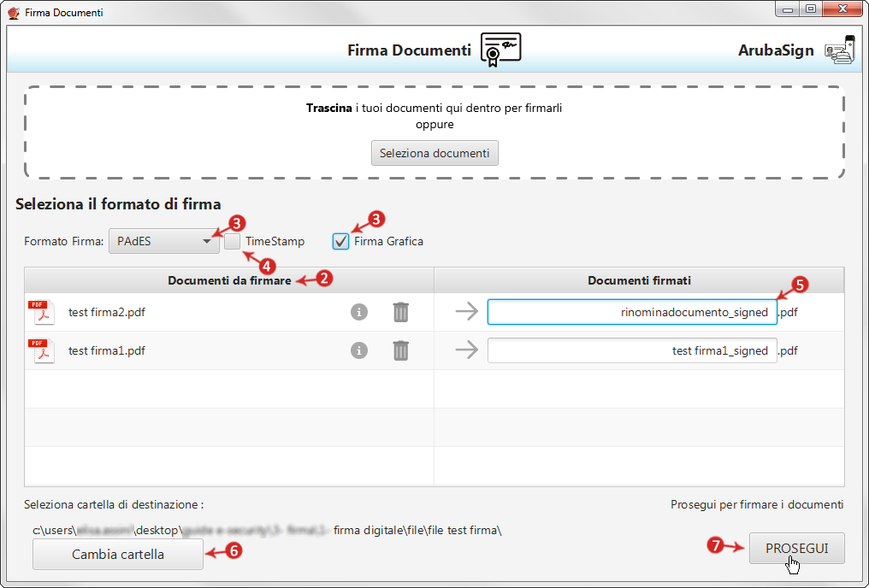Click the Documenti firmati column header
This screenshot has height=588, width=869.
639,280
